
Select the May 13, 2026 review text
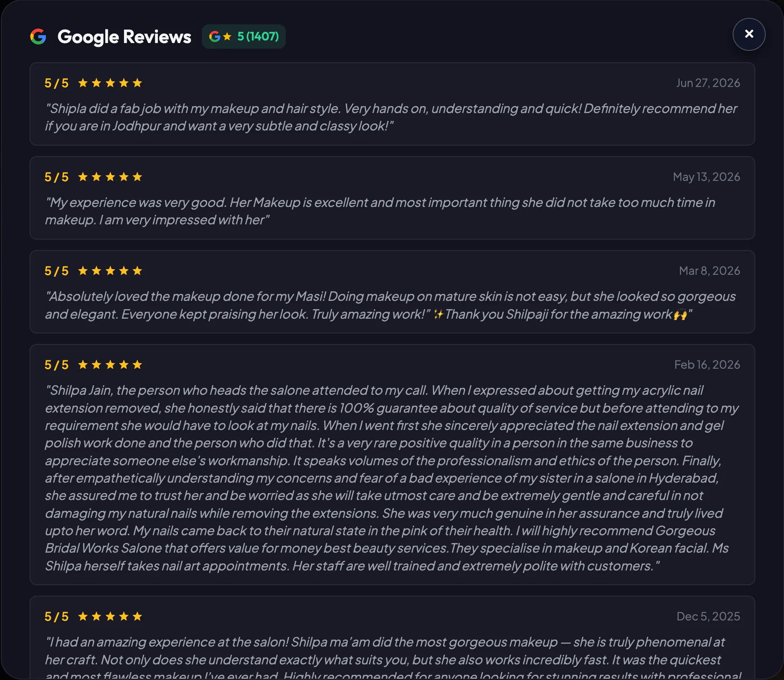click(380, 211)
